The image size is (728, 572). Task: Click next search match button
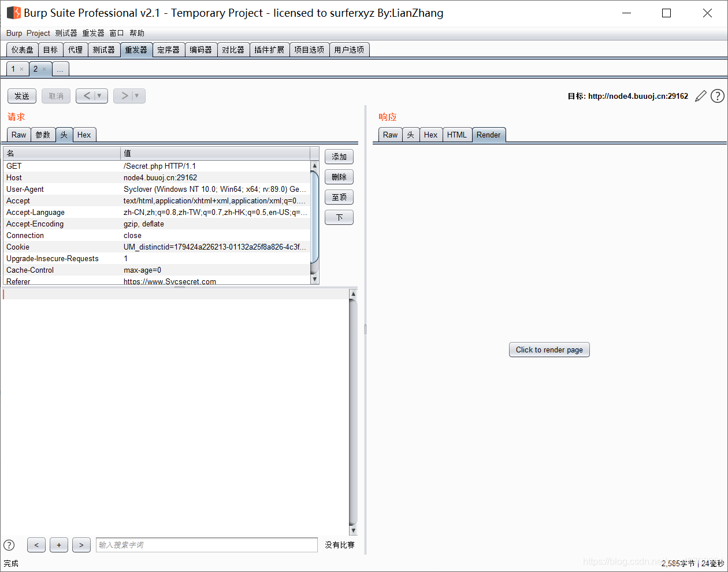point(81,545)
